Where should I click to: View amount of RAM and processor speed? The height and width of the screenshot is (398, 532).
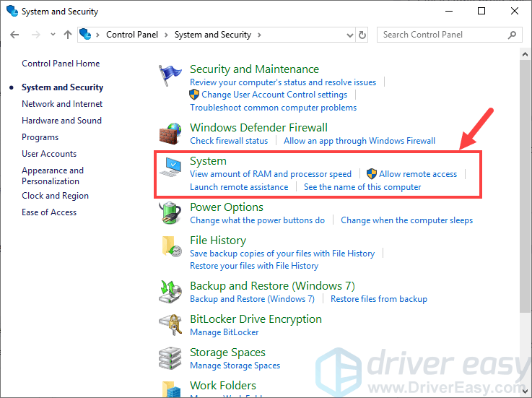[x=271, y=174]
